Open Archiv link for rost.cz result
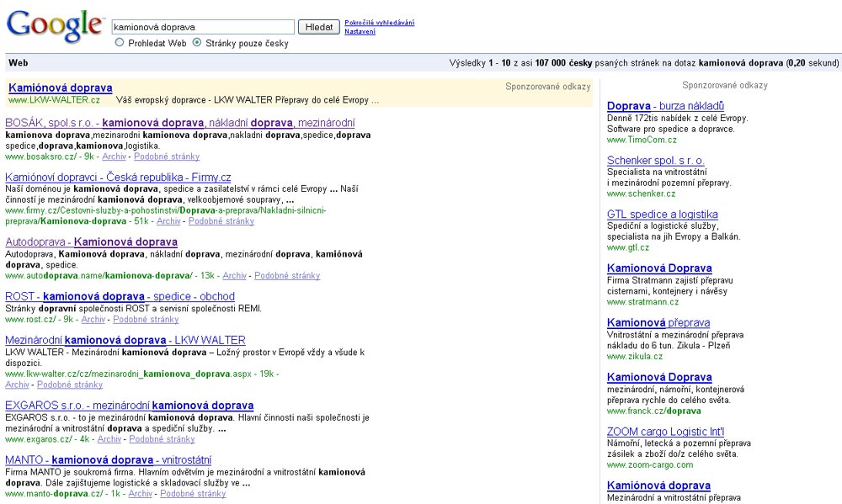842x504 pixels. 93,320
